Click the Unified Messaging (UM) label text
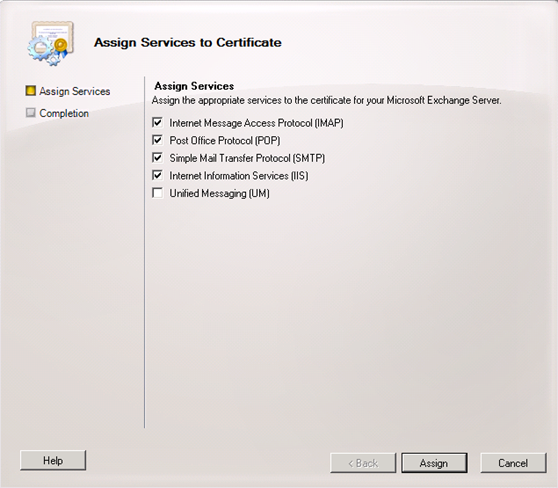The height and width of the screenshot is (488, 558). point(220,194)
